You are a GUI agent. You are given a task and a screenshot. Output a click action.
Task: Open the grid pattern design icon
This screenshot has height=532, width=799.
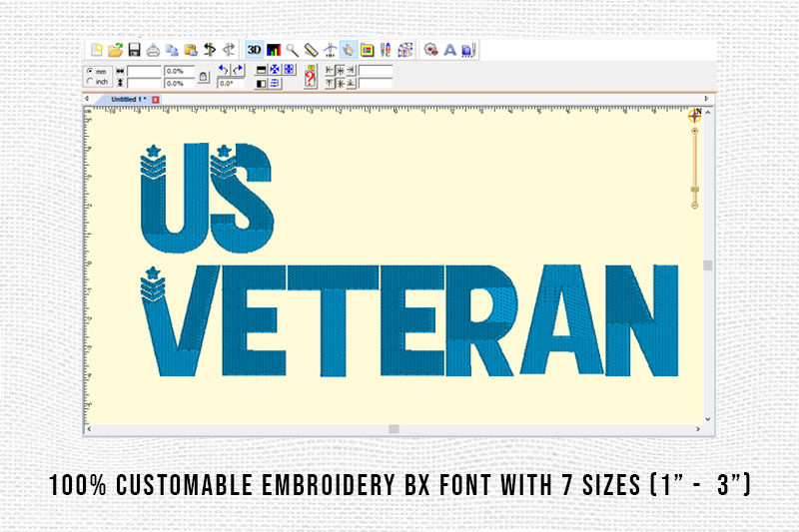[x=405, y=50]
